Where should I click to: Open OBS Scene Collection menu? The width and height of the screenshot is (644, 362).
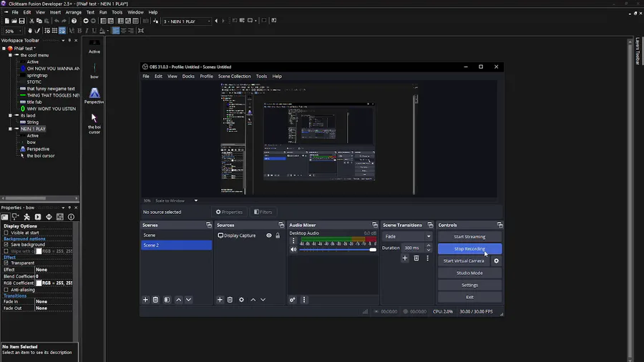point(234,77)
